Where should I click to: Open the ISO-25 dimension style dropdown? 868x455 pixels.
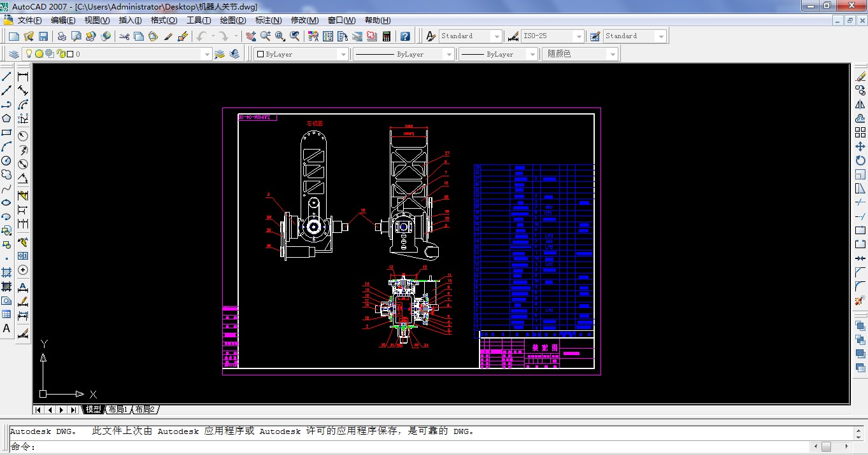[578, 36]
